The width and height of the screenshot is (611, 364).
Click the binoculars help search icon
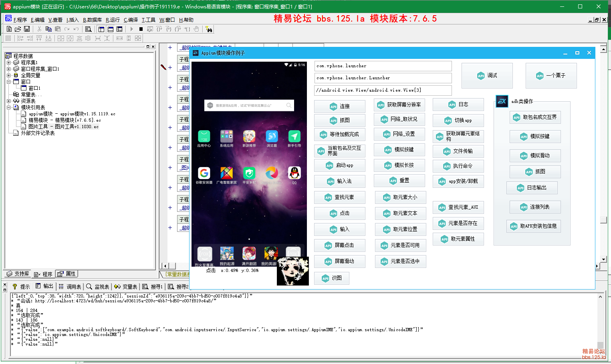[x=209, y=29]
